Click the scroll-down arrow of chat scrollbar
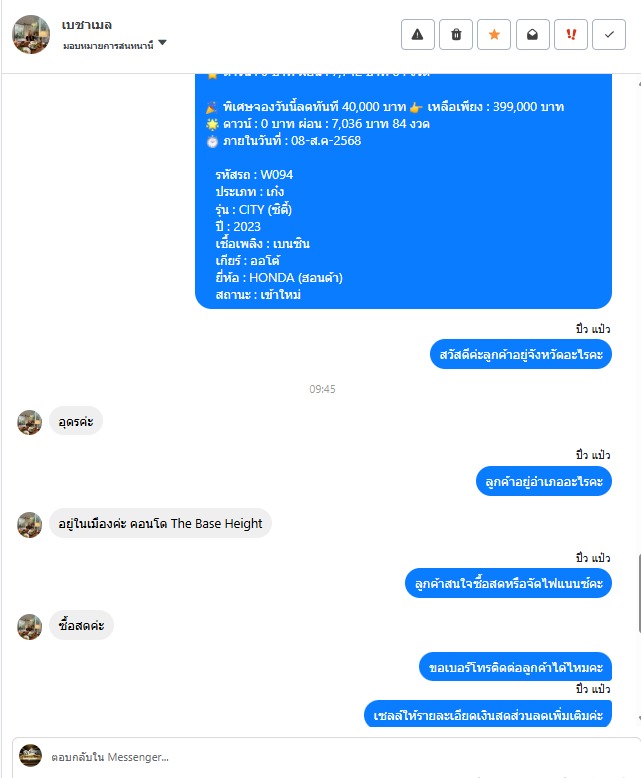Viewport: 641px width, 778px height. 640,718
